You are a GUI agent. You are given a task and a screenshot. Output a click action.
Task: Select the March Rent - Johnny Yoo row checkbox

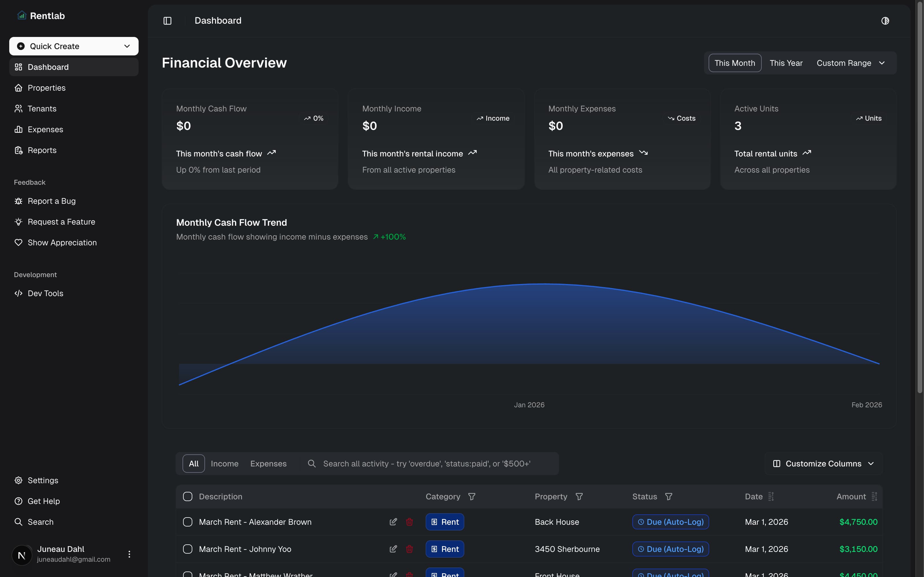click(187, 549)
